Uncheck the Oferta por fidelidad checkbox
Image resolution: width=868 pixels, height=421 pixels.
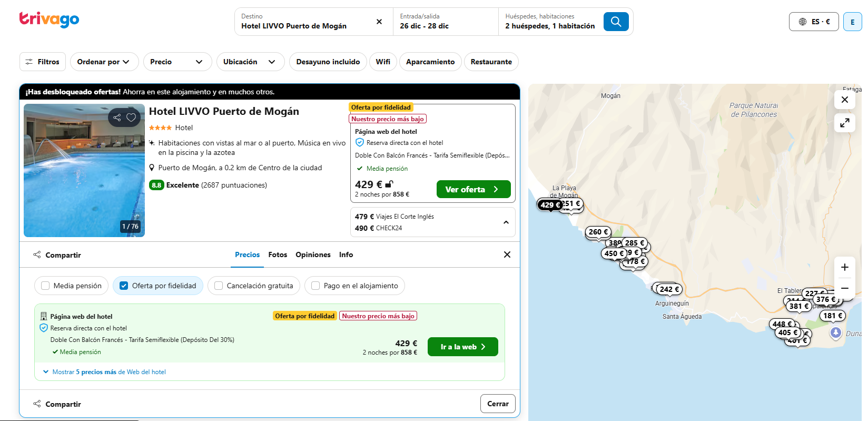(124, 286)
